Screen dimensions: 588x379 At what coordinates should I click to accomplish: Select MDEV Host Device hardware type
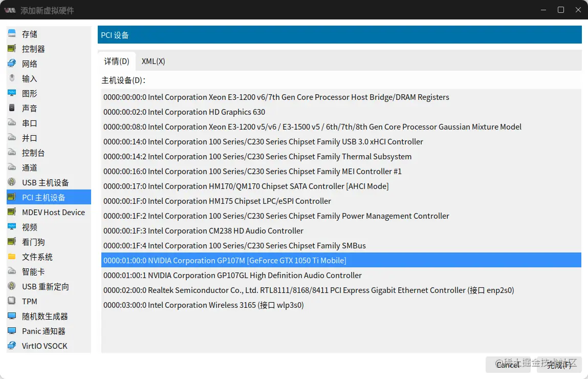49,213
